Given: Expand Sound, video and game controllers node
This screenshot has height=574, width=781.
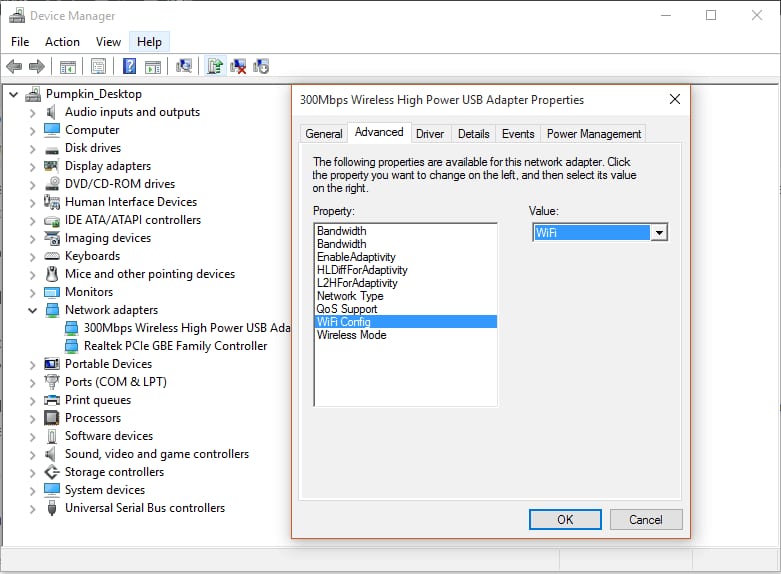Looking at the screenshot, I should coord(33,454).
